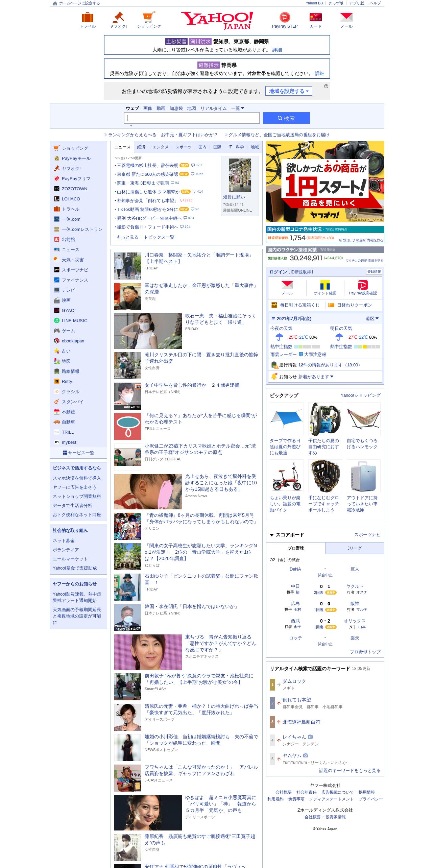
Task: Open PayPayフリマ in the sidebar
Action: click(x=76, y=178)
